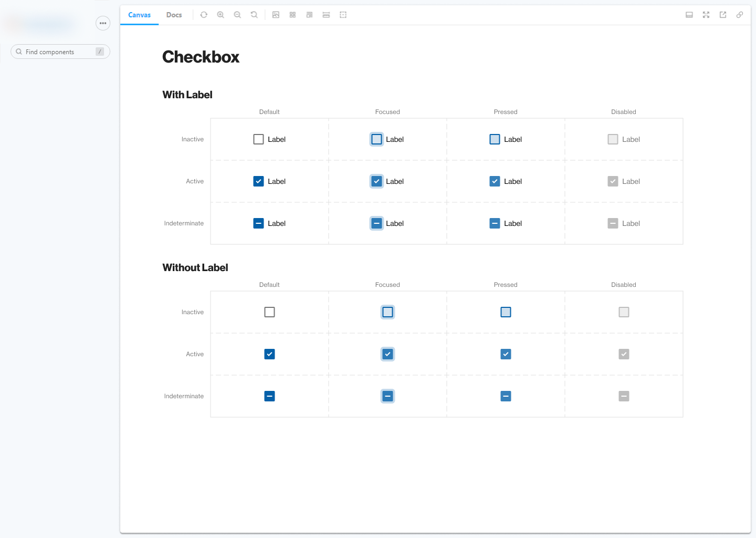Image resolution: width=756 pixels, height=538 pixels.
Task: Enable the measure ruler tool icon
Action: pyautogui.click(x=326, y=15)
